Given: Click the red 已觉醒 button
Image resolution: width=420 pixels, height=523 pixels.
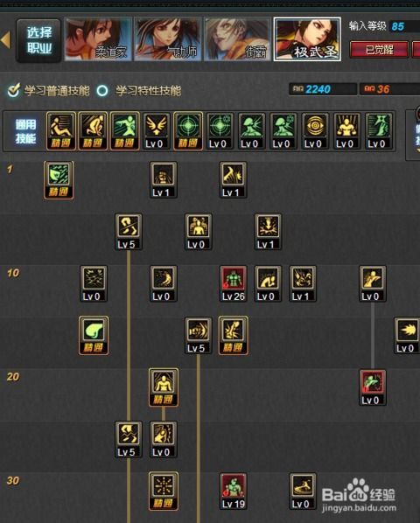Looking at the screenshot, I should pos(379,50).
